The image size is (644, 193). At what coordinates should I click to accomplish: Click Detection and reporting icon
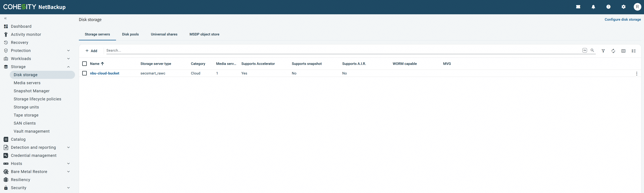coord(6,147)
